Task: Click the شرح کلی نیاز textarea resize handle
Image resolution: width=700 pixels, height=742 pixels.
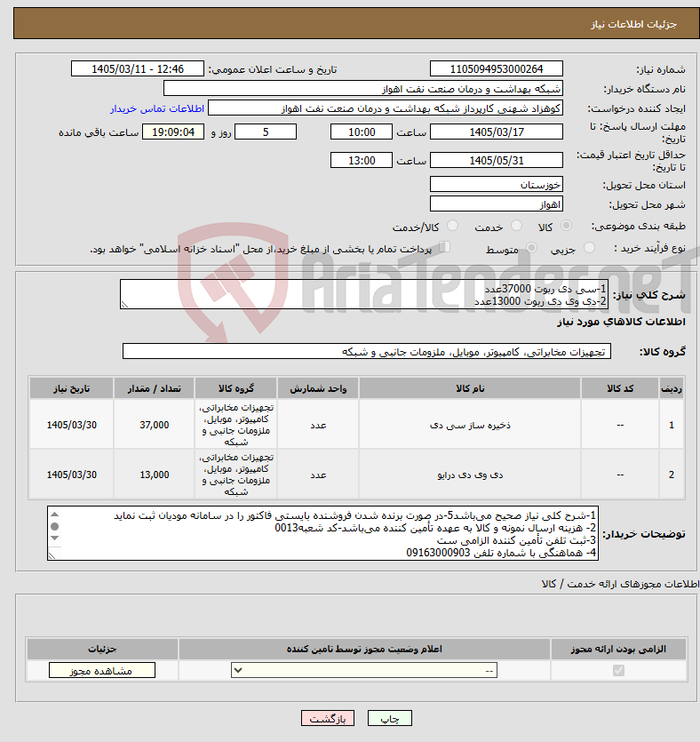Action: [125, 305]
